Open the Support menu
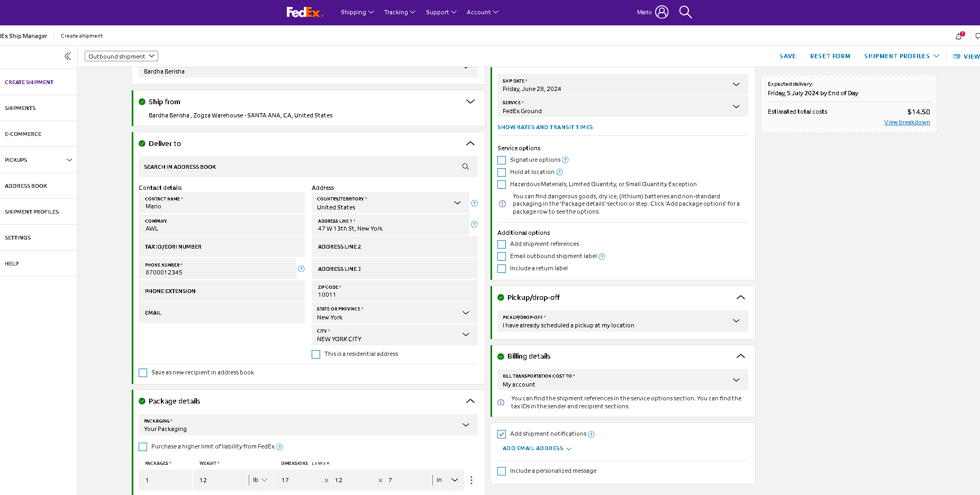Image resolution: width=980 pixels, height=495 pixels. (x=441, y=12)
